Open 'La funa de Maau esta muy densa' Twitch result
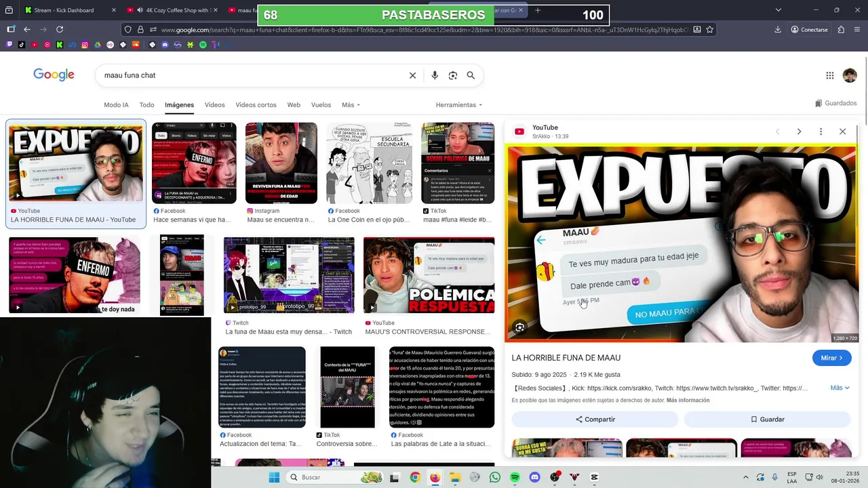868x488 pixels. coord(288,332)
